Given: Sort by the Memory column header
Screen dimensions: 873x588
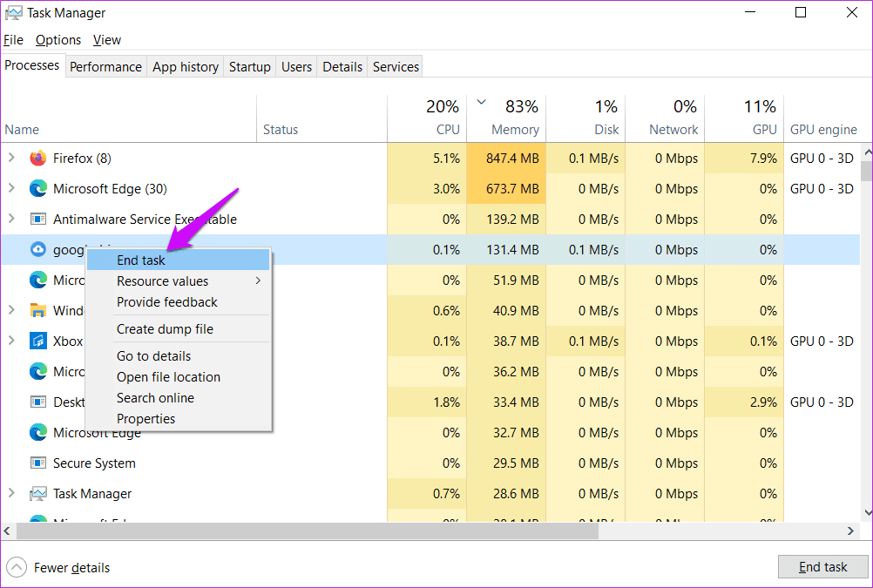Looking at the screenshot, I should coord(506,118).
